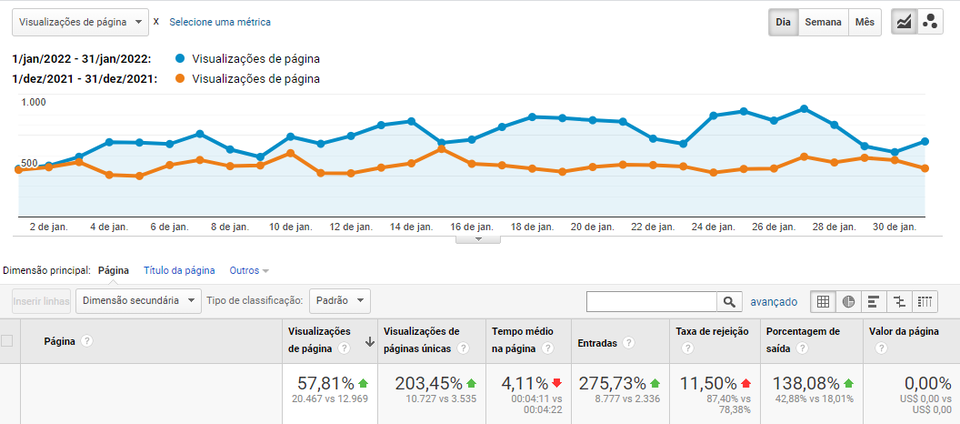Click the blue peak data point near 27 de jan.
This screenshot has width=960, height=424.
804,109
